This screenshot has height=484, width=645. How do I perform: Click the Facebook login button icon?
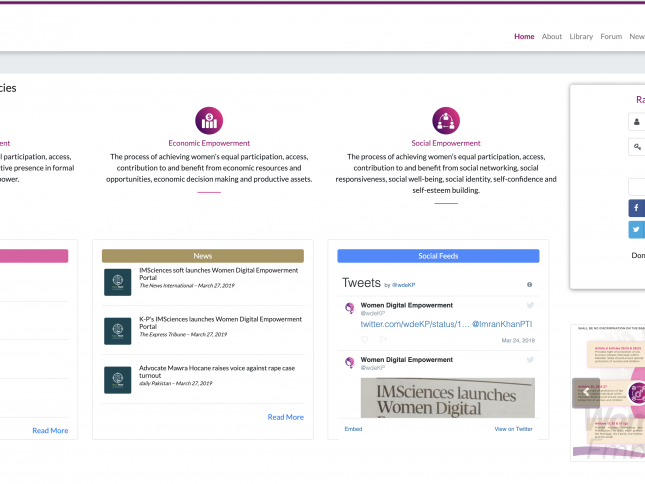[x=637, y=208]
